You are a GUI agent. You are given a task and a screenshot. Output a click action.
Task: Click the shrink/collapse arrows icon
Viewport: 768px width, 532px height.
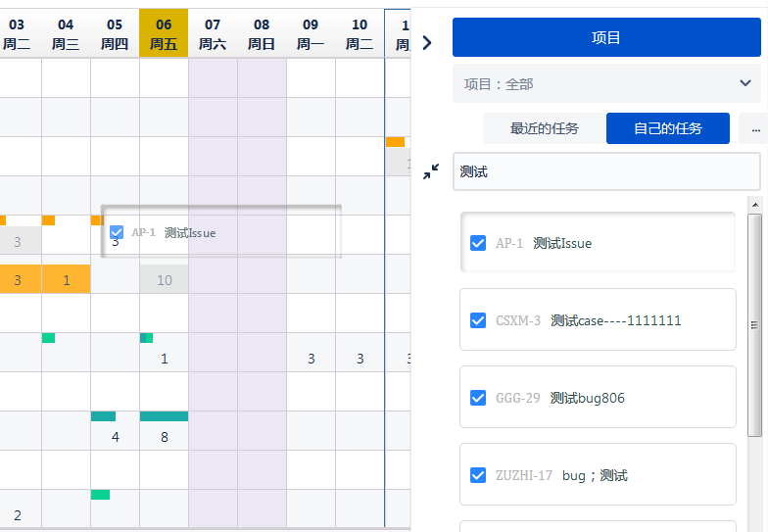click(x=431, y=171)
